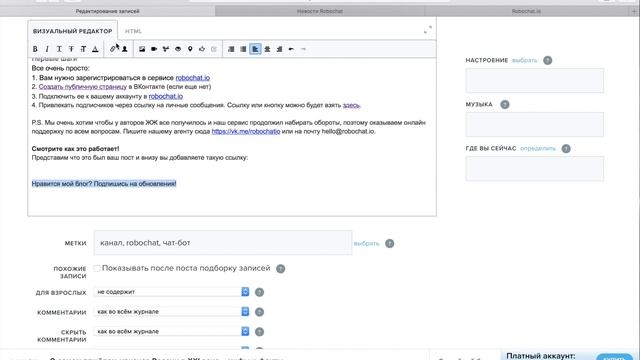Click the first list icon in the toolbar
This screenshot has width=640, height=360.
[x=231, y=49]
